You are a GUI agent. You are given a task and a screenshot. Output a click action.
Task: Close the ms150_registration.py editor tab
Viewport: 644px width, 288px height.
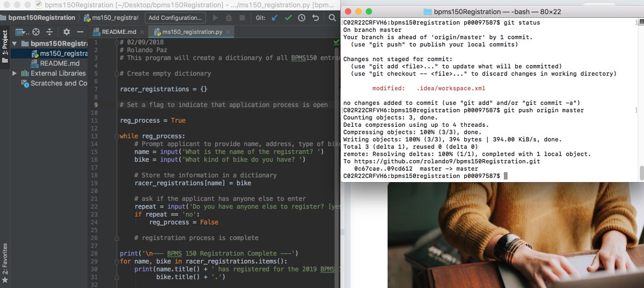[x=228, y=32]
